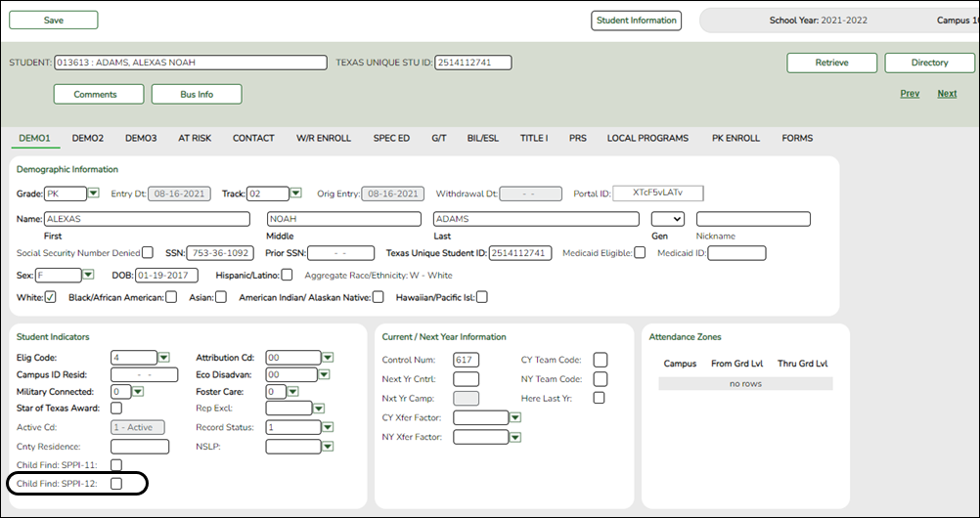
Task: Open the NY Xfer Factor dropdown
Action: [515, 438]
